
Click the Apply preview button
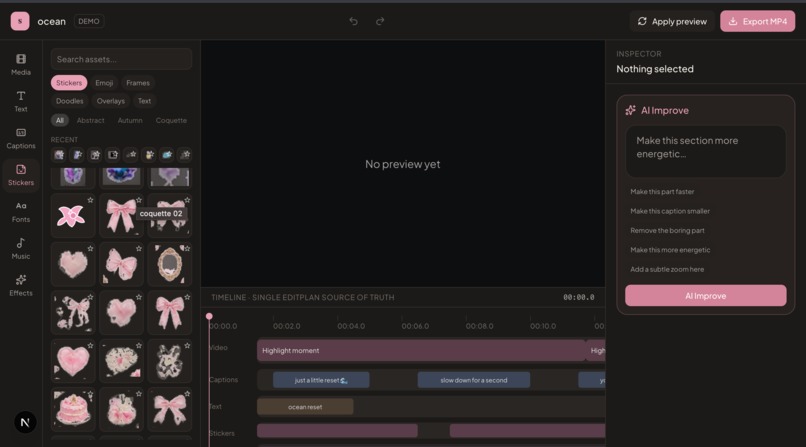click(x=672, y=21)
